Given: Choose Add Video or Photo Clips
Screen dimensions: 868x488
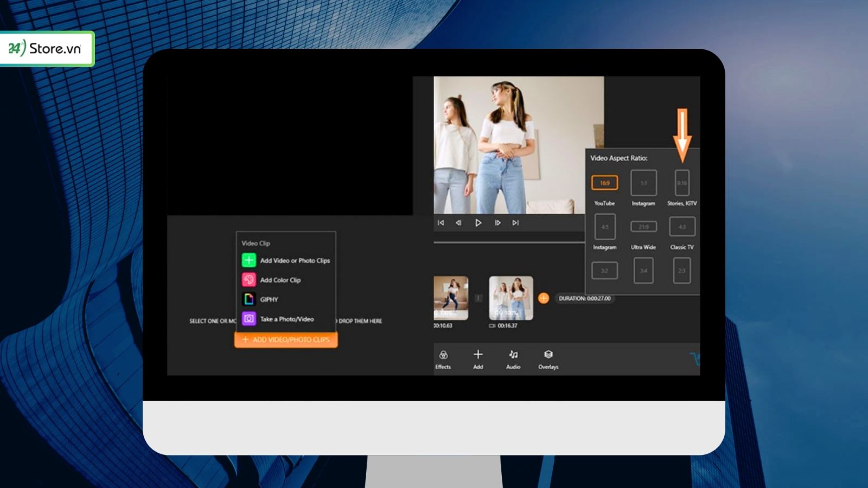Looking at the screenshot, I should [286, 260].
